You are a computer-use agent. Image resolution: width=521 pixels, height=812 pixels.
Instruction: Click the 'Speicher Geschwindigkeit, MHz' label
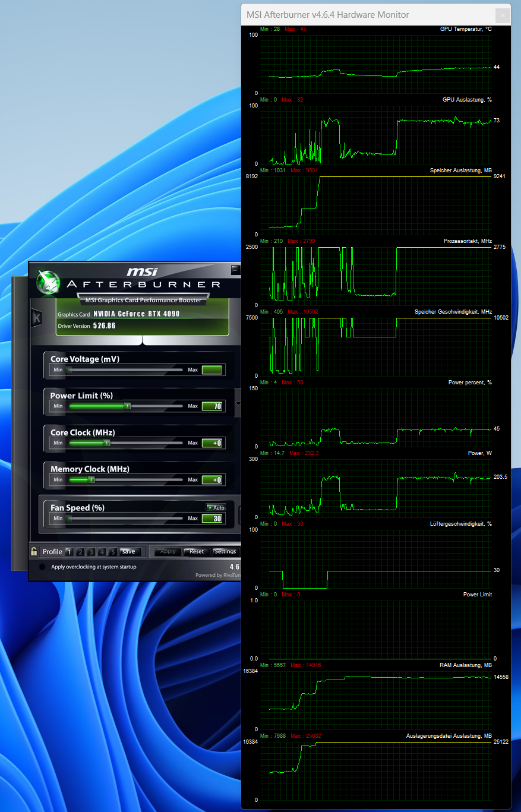coord(453,312)
